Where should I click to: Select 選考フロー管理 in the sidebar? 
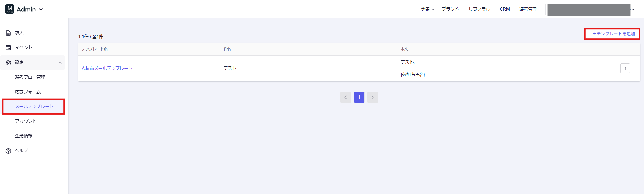[x=30, y=77]
